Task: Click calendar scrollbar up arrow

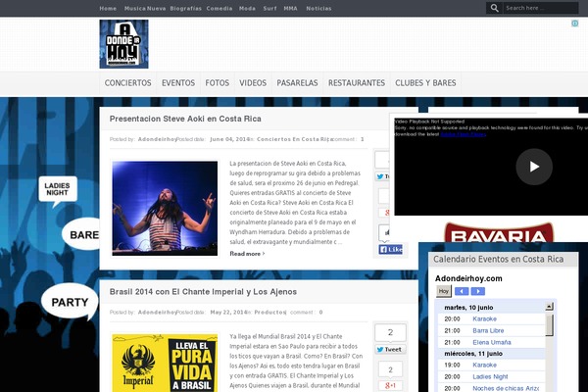Action: (x=549, y=307)
